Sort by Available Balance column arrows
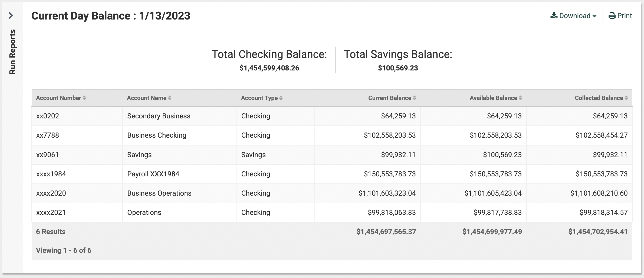644x278 pixels. [x=520, y=98]
